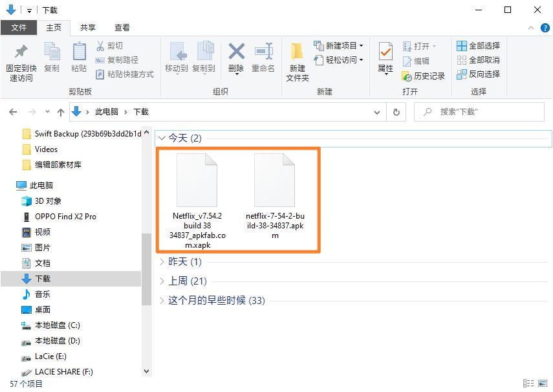Image resolution: width=553 pixels, height=392 pixels.
Task: Select 此电脑 in the navigation pane
Action: [34, 185]
